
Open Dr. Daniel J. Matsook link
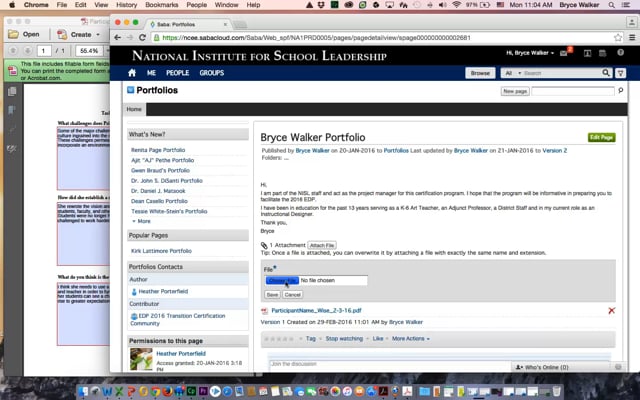click(158, 191)
